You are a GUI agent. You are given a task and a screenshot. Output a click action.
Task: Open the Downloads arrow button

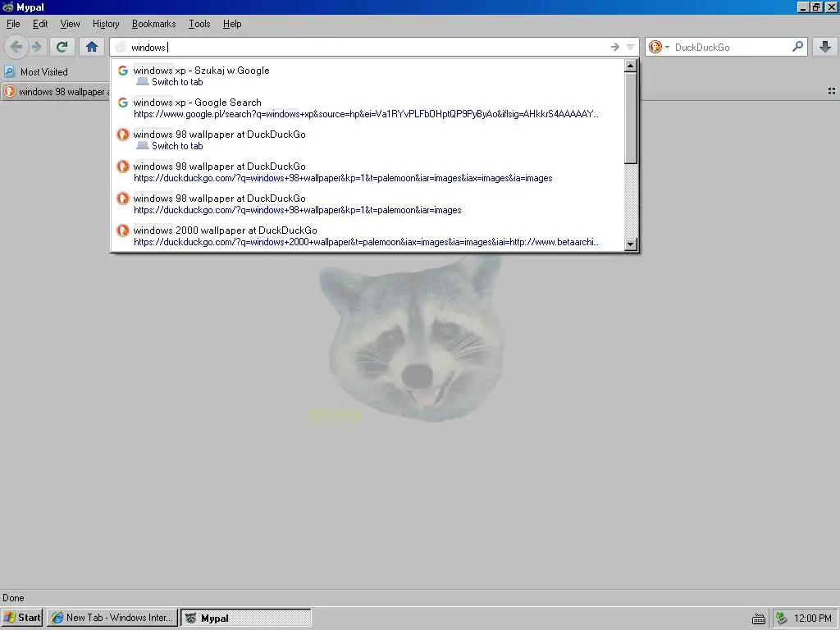[825, 47]
